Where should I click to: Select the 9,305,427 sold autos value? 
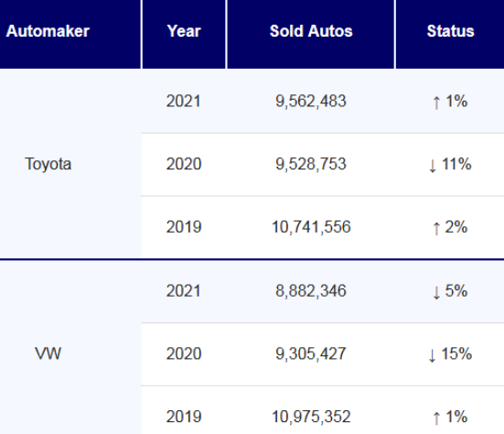point(311,353)
